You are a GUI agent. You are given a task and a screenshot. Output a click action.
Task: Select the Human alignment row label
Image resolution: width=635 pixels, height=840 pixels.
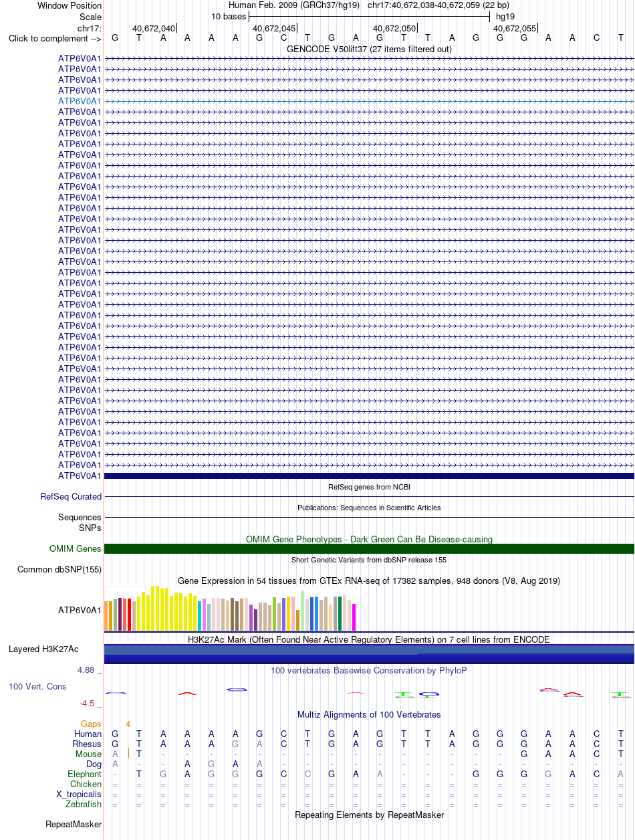click(88, 734)
